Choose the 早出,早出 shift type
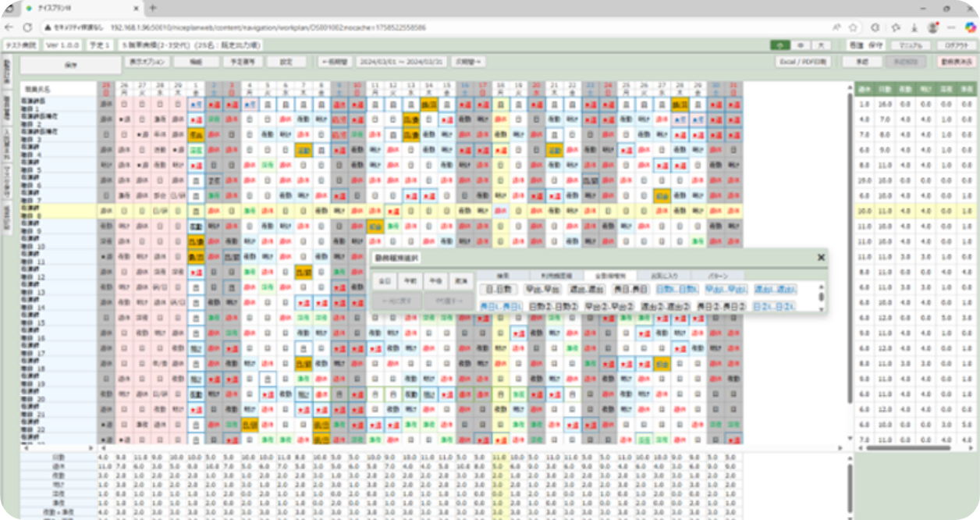980x520 pixels. point(543,290)
